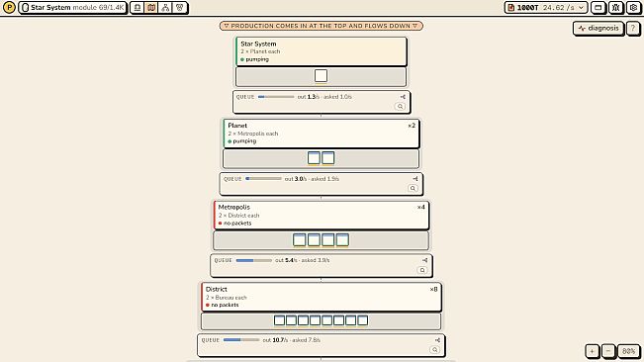Click the x8 count on District card

pyautogui.click(x=433, y=290)
